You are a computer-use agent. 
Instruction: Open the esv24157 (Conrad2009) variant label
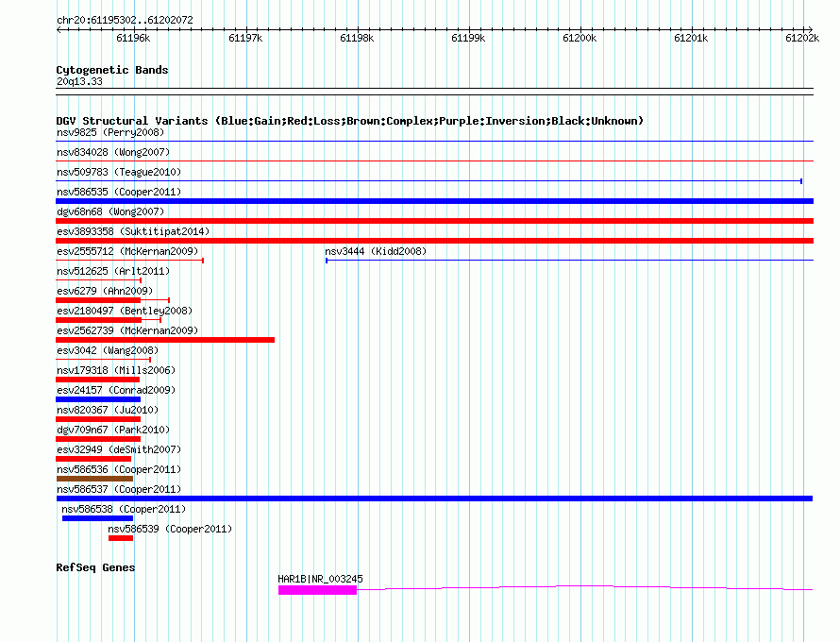[116, 390]
